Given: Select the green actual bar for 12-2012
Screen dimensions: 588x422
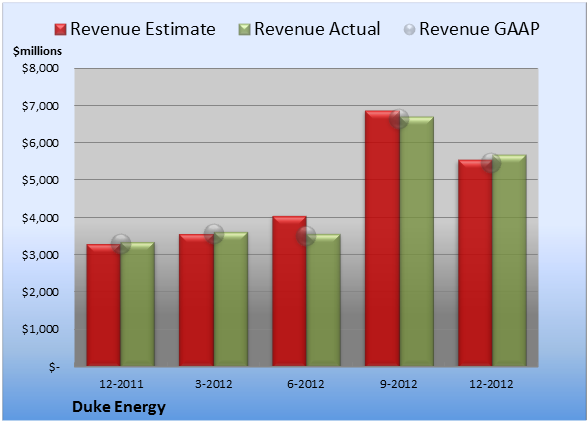Looking at the screenshot, I should 509,260.
